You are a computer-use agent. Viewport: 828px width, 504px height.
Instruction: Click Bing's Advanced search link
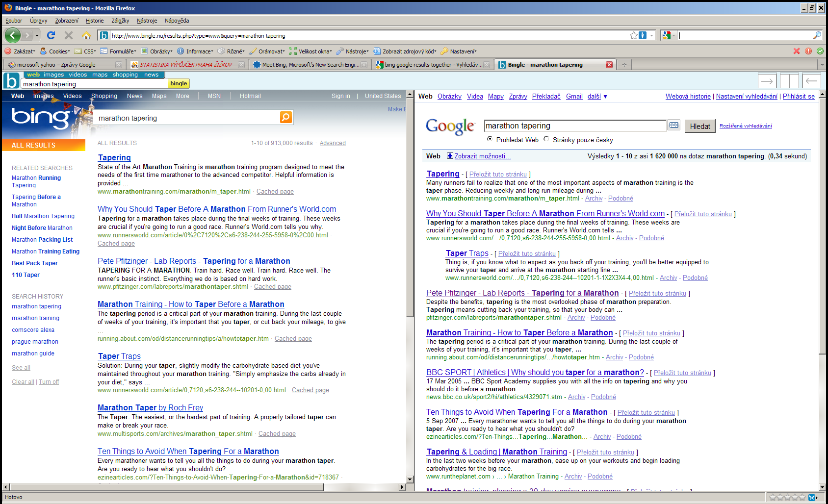point(333,143)
